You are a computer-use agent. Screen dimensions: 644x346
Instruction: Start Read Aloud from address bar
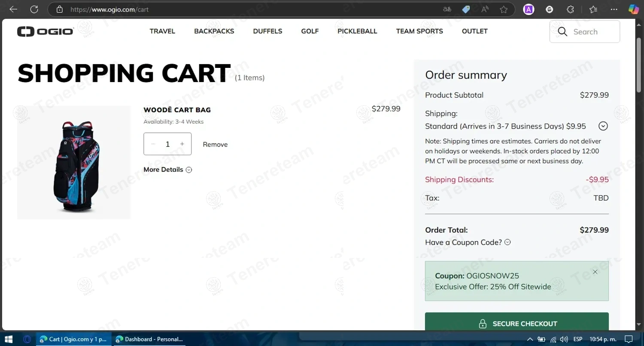click(485, 9)
